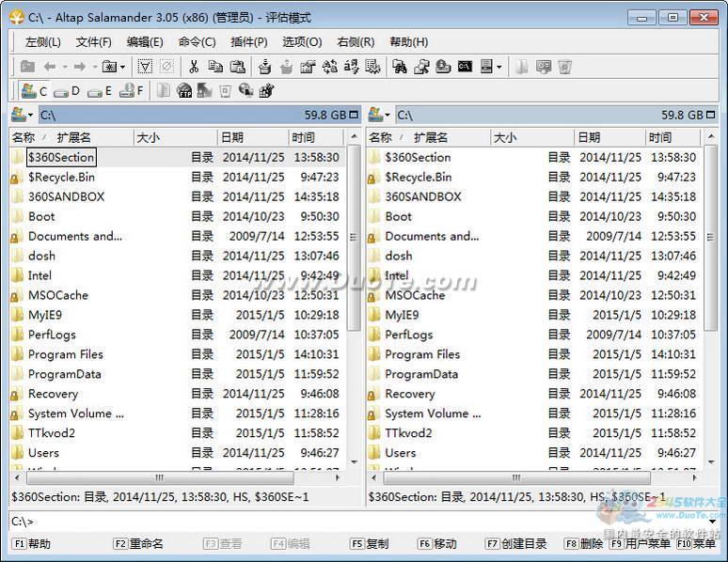This screenshot has width=728, height=562.
Task: Click the Find files binoculars icon
Action: (400, 67)
